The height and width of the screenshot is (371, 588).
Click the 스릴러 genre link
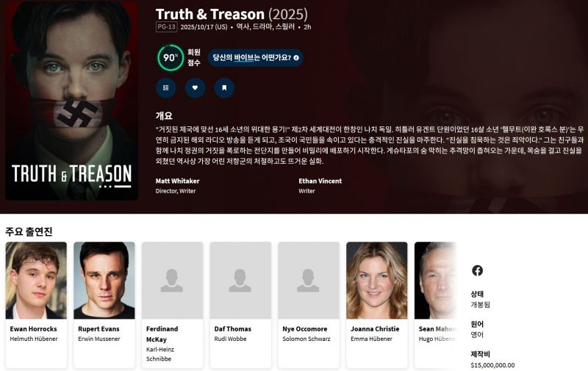click(285, 27)
